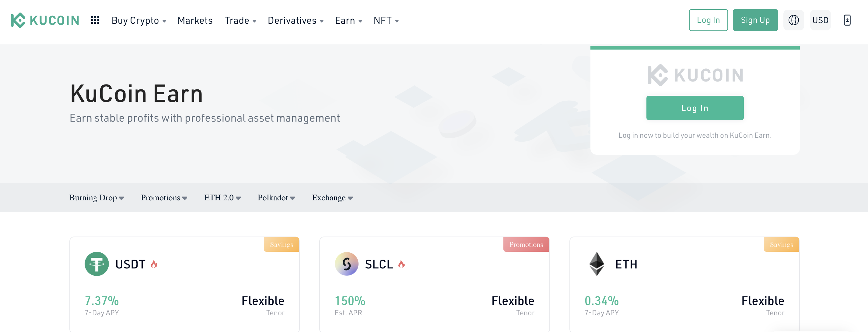The width and height of the screenshot is (868, 332).
Task: Click the SLCL coin icon
Action: pos(347,264)
